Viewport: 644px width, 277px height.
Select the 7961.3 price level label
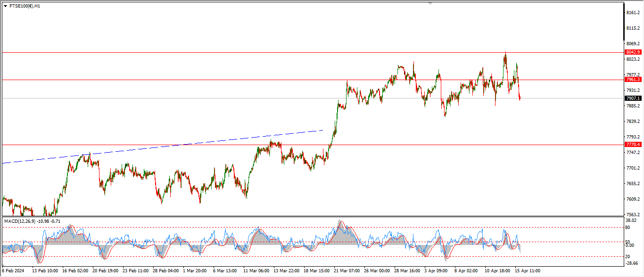pyautogui.click(x=633, y=80)
